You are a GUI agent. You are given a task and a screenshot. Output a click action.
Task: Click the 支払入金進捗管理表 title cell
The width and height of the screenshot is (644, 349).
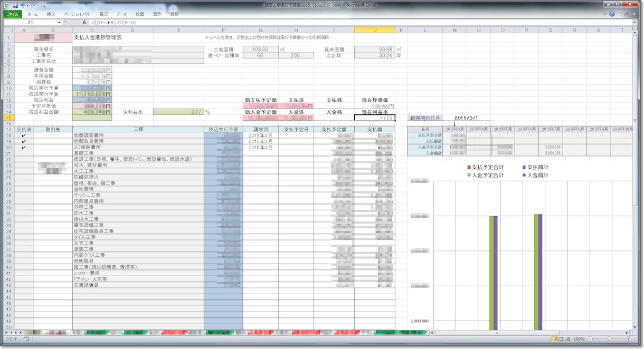tap(98, 37)
